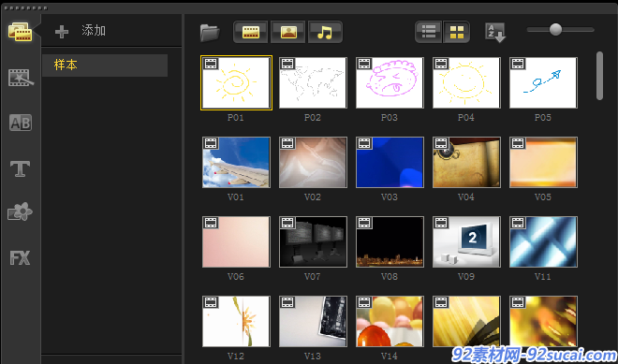Viewport: 618px width, 364px height.
Task: Click the V09 file name label
Action: pos(466,277)
